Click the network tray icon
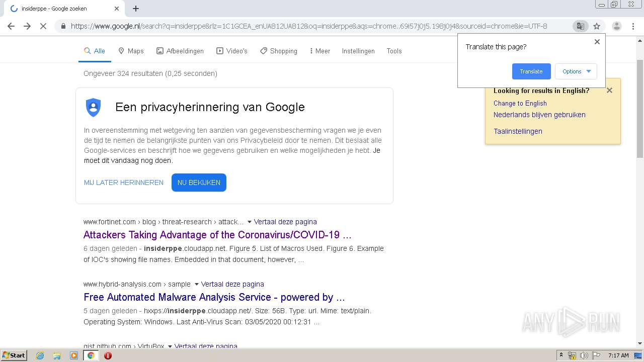This screenshot has height=362, width=644. 572,355
